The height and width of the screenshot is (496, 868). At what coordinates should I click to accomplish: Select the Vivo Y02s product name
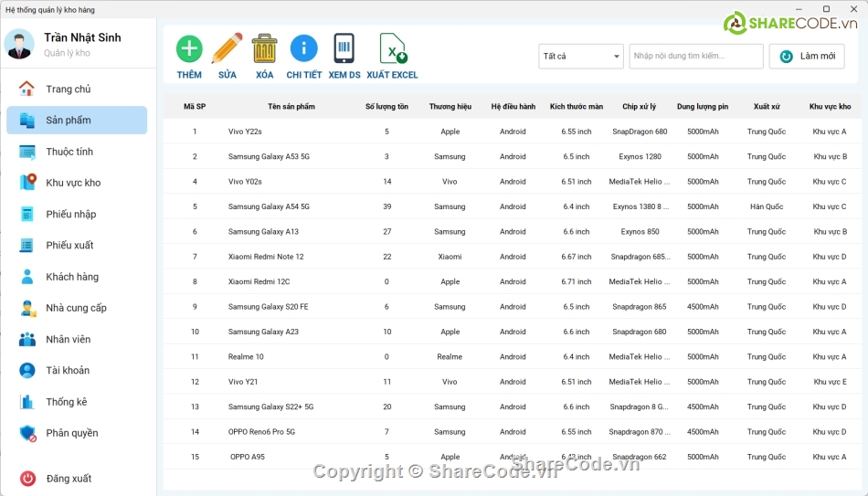pyautogui.click(x=245, y=182)
